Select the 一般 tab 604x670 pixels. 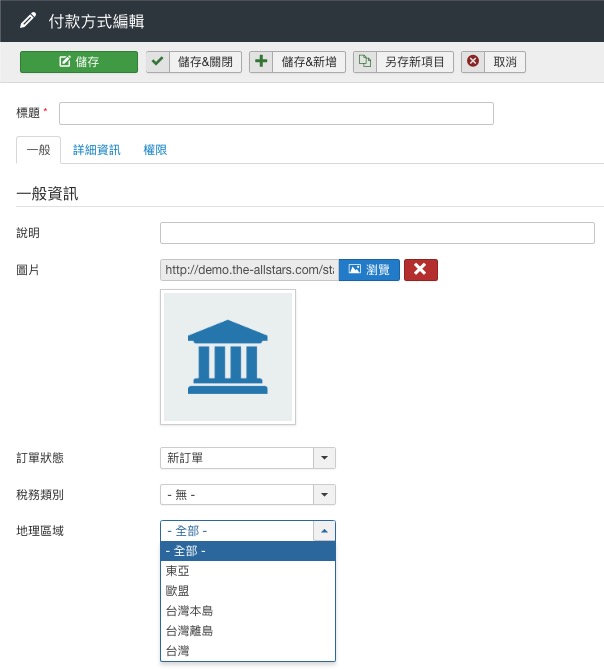[x=39, y=150]
